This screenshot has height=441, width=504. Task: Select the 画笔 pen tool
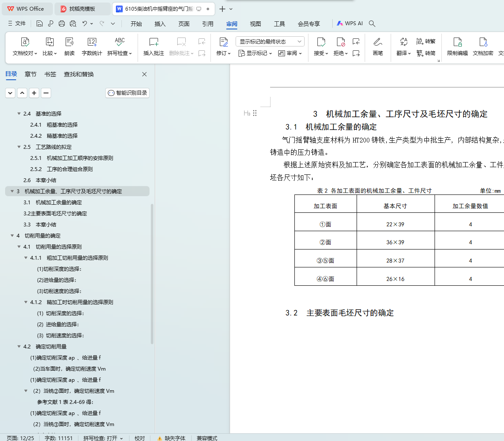(x=377, y=46)
